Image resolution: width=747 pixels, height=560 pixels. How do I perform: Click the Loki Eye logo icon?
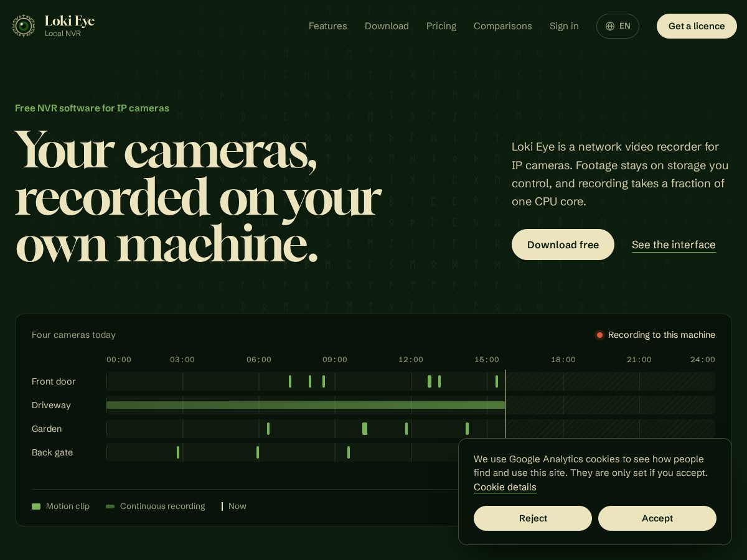tap(24, 26)
